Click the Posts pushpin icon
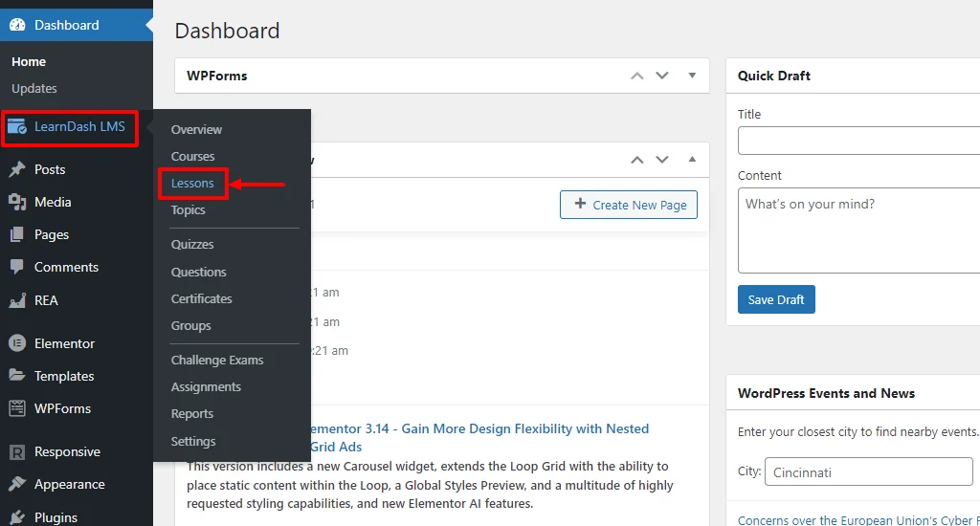 click(17, 169)
